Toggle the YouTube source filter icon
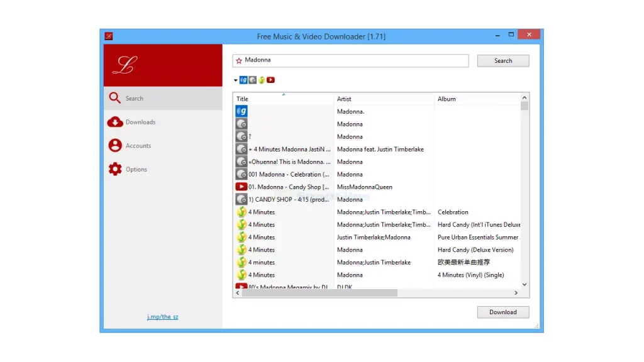Image resolution: width=644 pixels, height=362 pixels. (270, 80)
